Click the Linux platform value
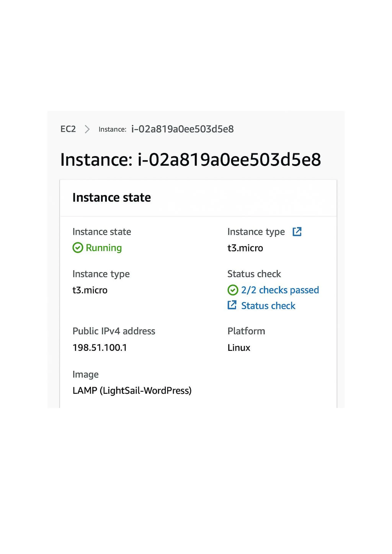392x554 pixels. [239, 347]
